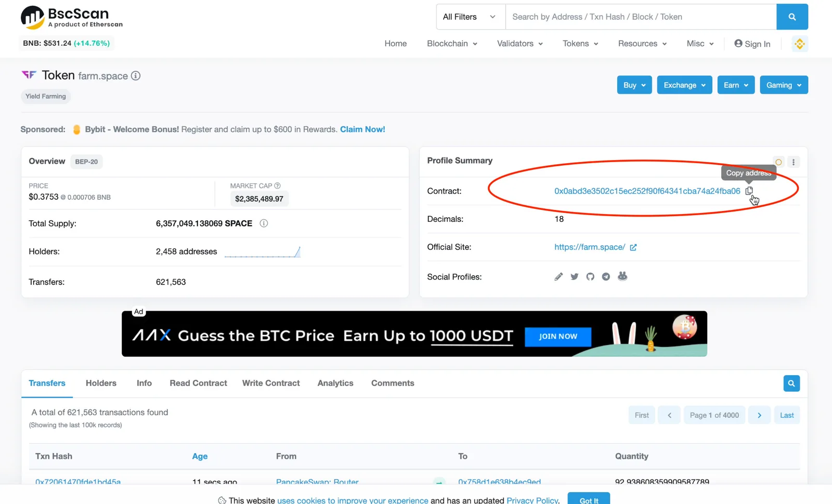The image size is (832, 504).
Task: Expand the Resources menu
Action: tap(642, 44)
